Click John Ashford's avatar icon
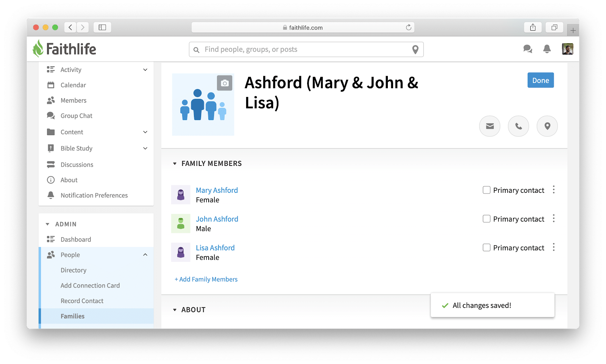 pyautogui.click(x=181, y=223)
